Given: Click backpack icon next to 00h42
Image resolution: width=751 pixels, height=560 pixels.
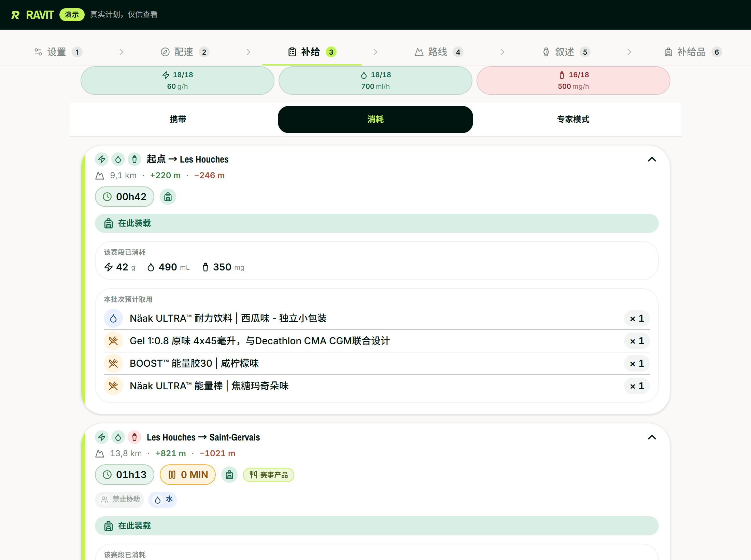Looking at the screenshot, I should [x=168, y=197].
